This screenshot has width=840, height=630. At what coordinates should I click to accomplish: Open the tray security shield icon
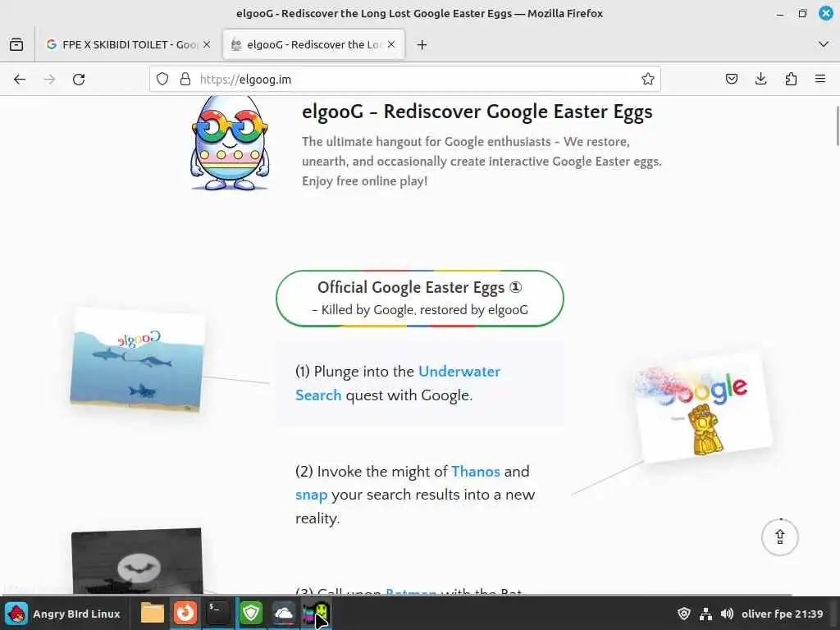tap(683, 614)
